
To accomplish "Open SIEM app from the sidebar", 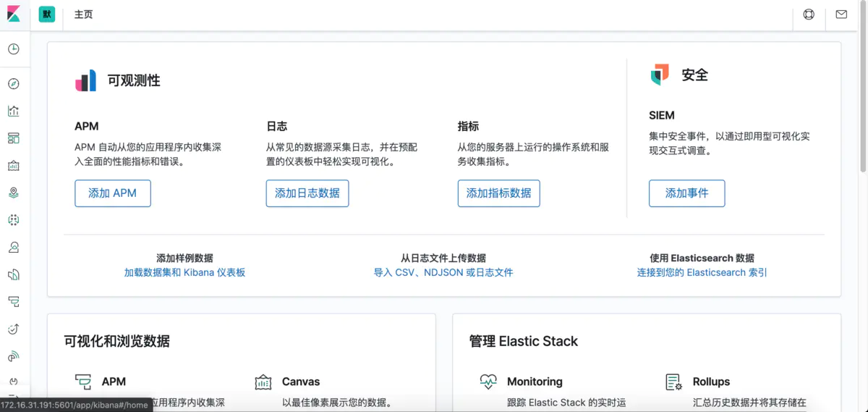I will tap(14, 356).
